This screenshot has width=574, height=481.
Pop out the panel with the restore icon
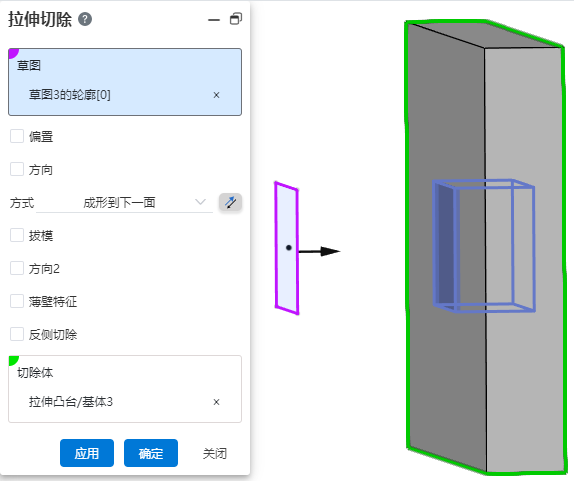tap(236, 19)
